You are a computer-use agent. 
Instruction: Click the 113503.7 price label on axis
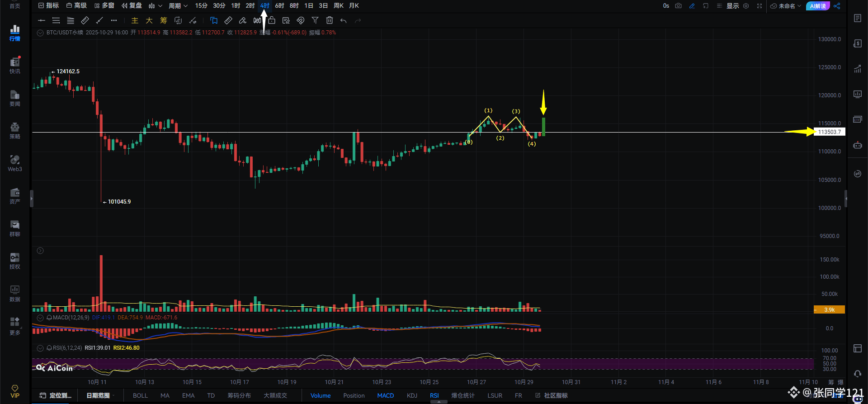tap(830, 132)
